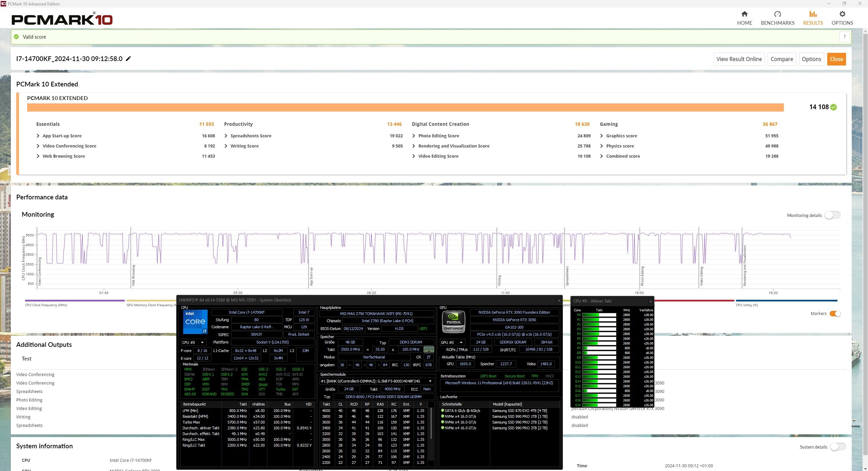This screenshot has height=471, width=868.
Task: Open the CPU #0 selector dropdown
Action: (x=193, y=342)
